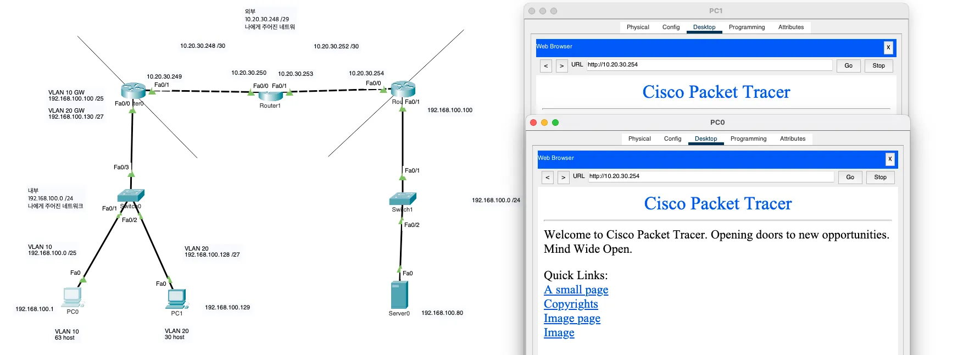Open Attributes tab in PC0 window
Screen dimensions: 980x355
(x=793, y=139)
